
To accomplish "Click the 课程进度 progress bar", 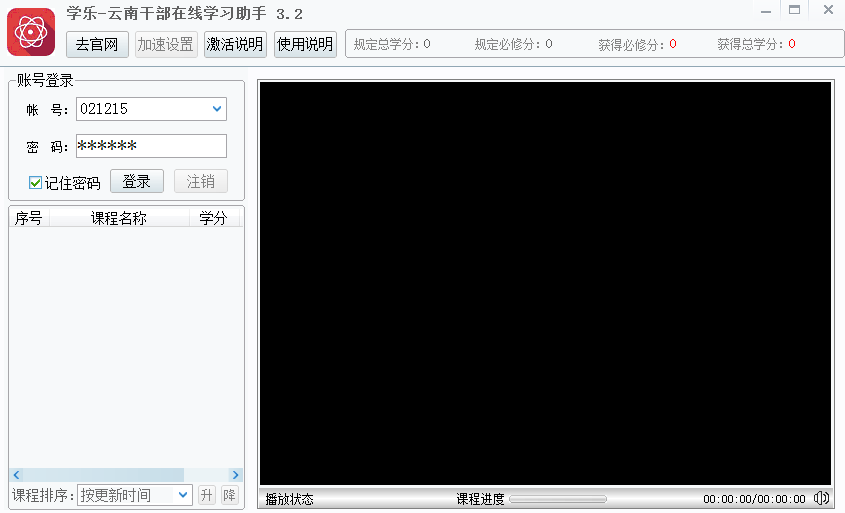I will 558,499.
